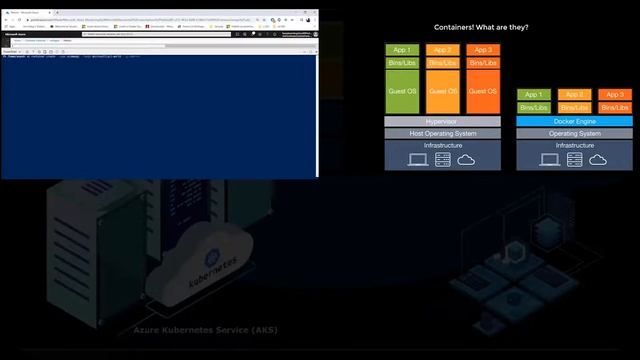This screenshot has width=640, height=360.
Task: Click the 'Containers! What are they?' heading
Action: click(481, 27)
